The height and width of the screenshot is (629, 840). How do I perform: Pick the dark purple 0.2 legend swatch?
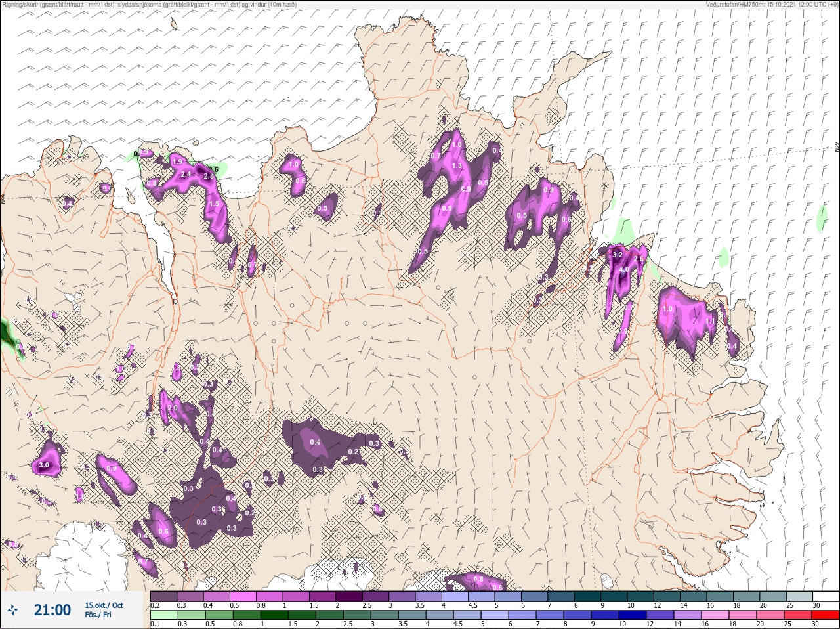point(164,597)
